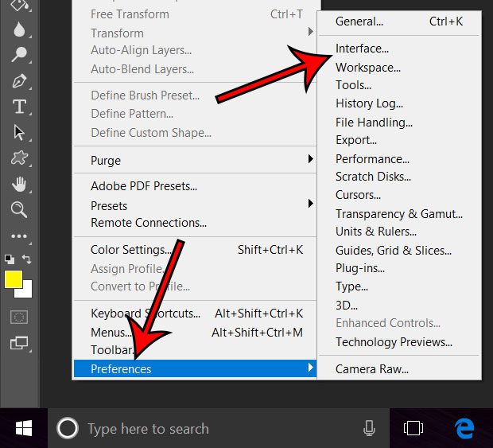Select the Dodge tool
This screenshot has width=493, height=448.
(19, 55)
